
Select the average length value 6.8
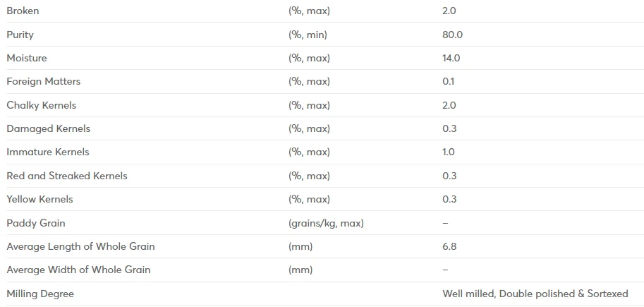pos(449,246)
